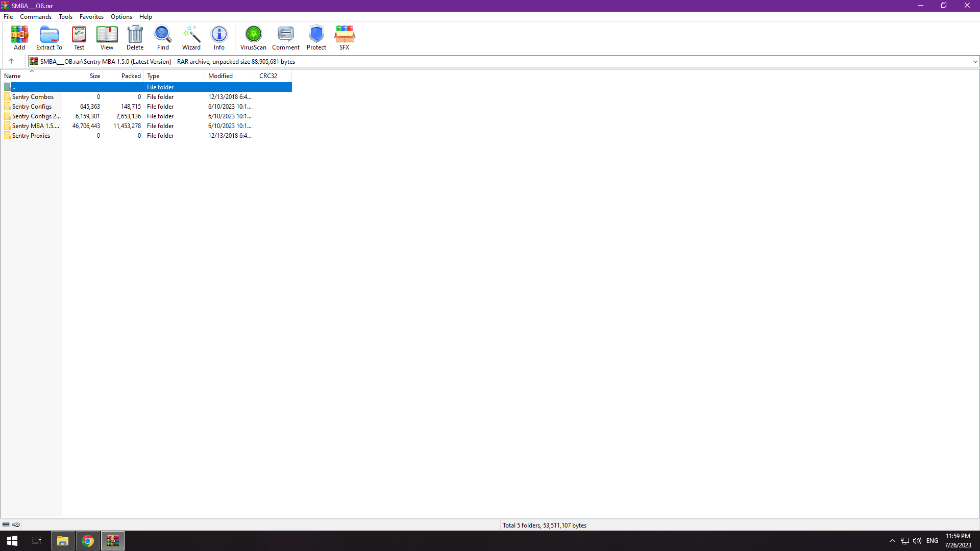The width and height of the screenshot is (980, 551).
Task: Click the size value 46,706,443
Action: coord(86,126)
